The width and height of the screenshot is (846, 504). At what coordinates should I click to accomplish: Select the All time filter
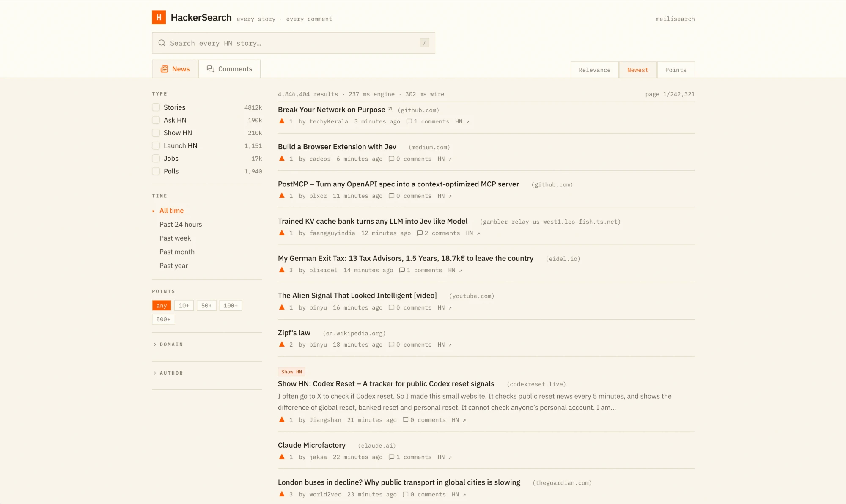171,211
